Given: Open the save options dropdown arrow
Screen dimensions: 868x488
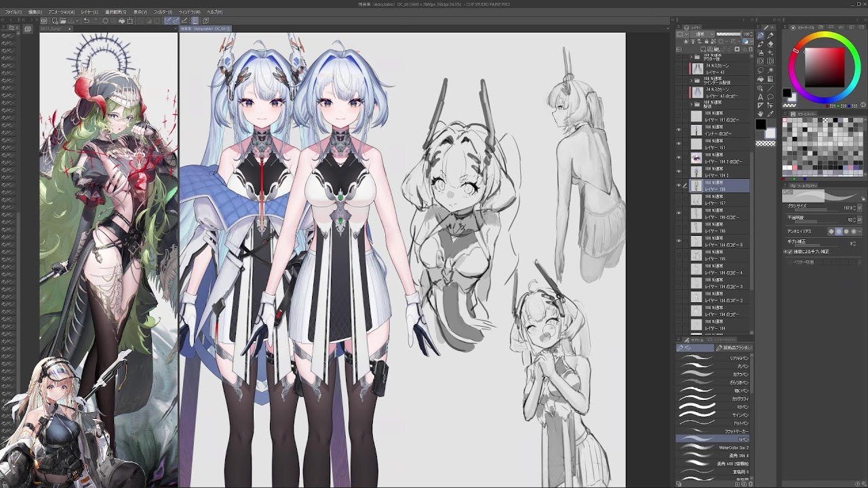Looking at the screenshot, I should (77, 21).
